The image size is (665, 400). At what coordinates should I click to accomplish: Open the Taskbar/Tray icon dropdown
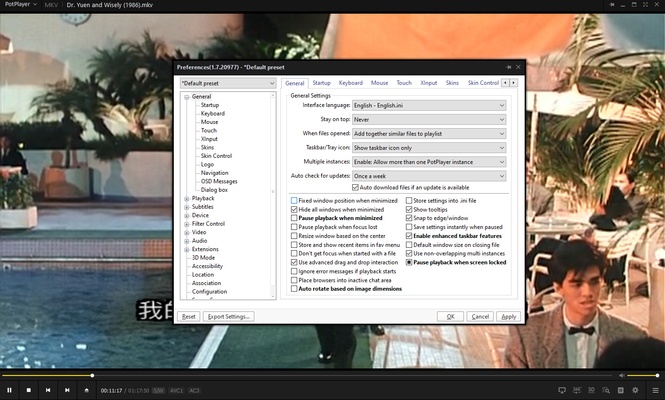[x=429, y=148]
